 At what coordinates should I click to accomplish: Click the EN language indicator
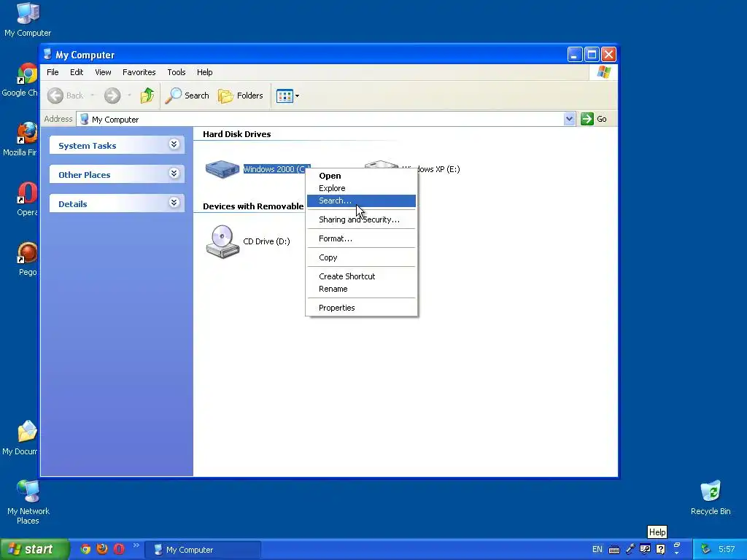(597, 550)
